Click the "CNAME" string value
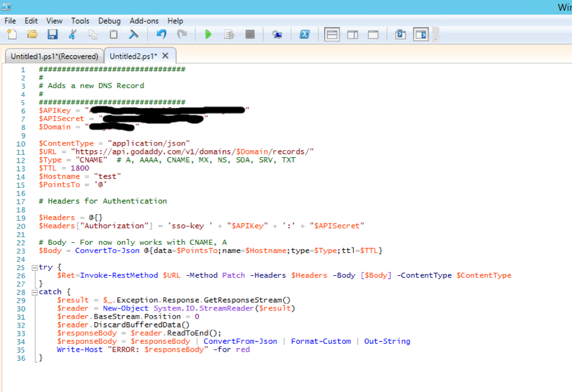572x392 pixels. pyautogui.click(x=92, y=160)
